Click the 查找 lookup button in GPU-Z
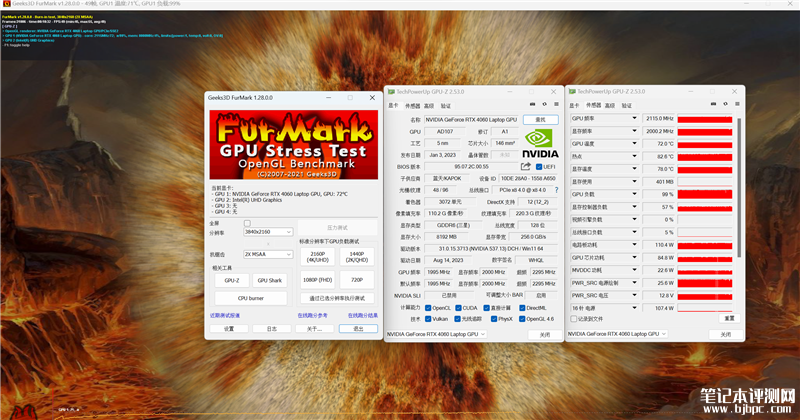Image resolution: width=800 pixels, height=420 pixels. tap(540, 119)
